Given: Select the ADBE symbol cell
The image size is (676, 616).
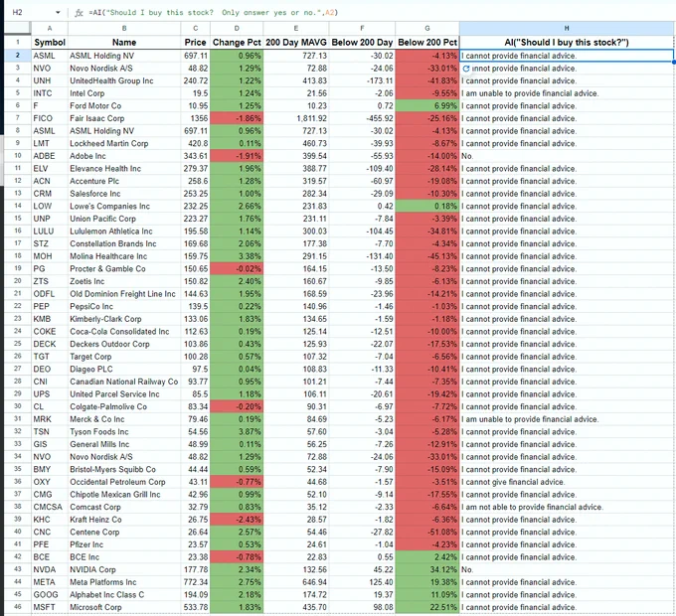Looking at the screenshot, I should [50, 156].
